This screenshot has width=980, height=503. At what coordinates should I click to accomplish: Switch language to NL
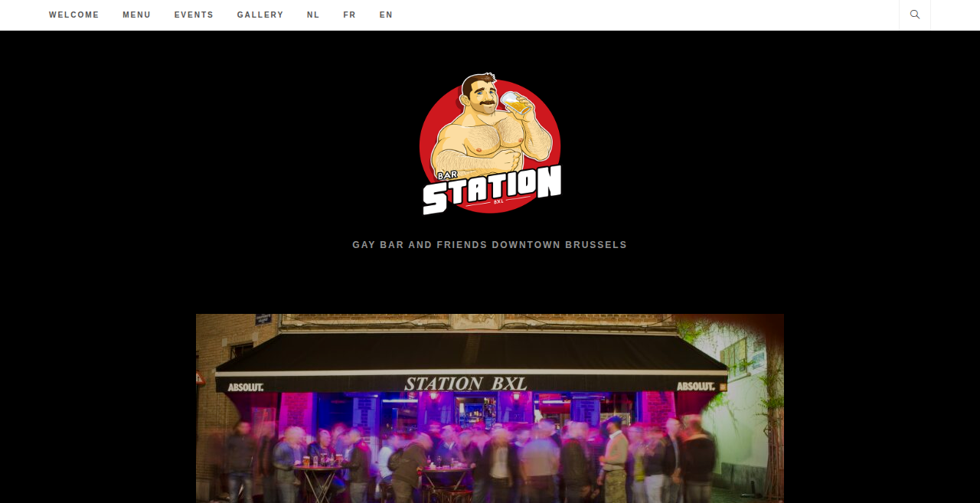(313, 15)
